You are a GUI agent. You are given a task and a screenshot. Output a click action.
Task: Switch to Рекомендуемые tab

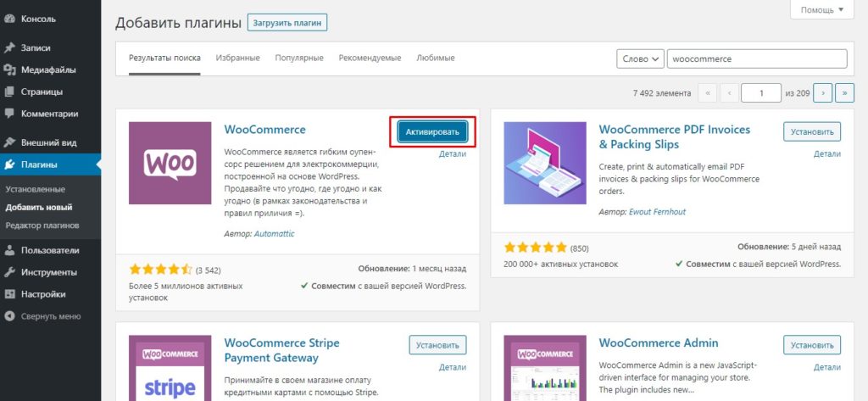370,58
